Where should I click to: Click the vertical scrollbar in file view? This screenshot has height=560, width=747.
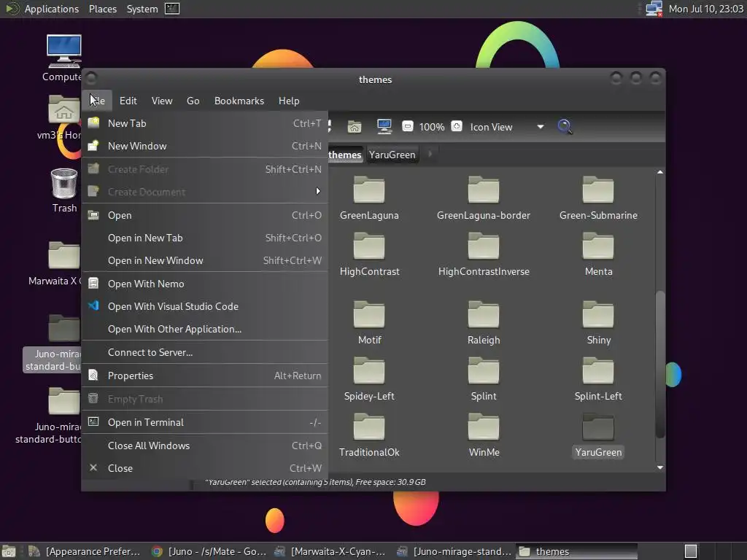click(x=660, y=365)
